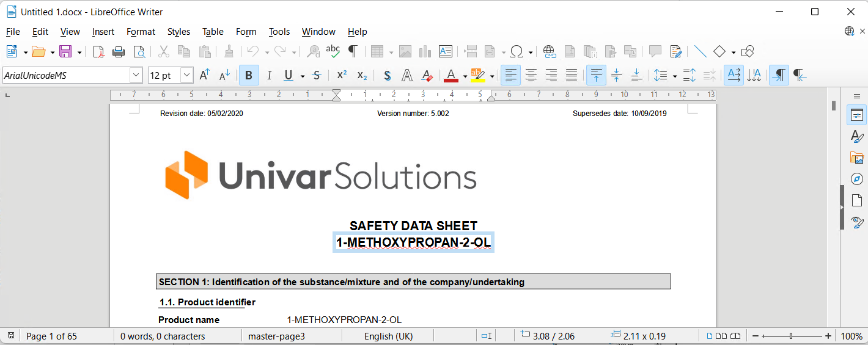Toggle Strikethrough formatting
868x345 pixels.
click(316, 75)
